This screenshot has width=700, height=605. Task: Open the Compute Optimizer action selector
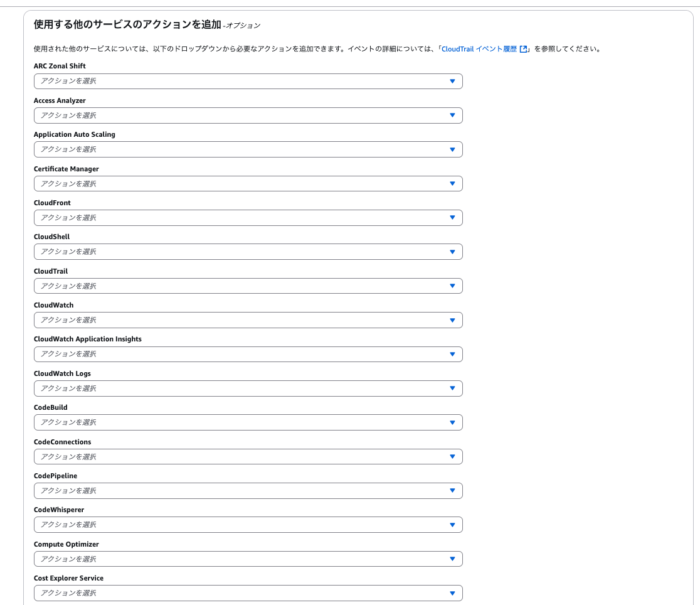pyautogui.click(x=248, y=559)
